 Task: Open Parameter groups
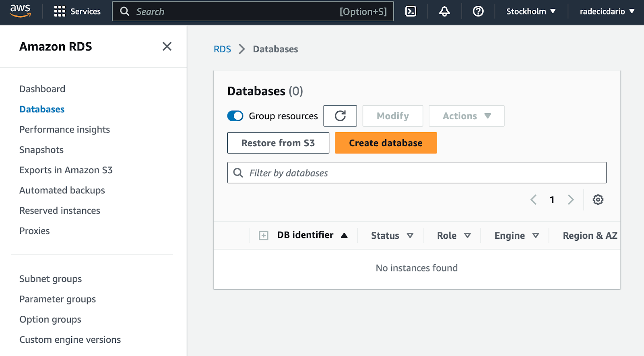(58, 299)
